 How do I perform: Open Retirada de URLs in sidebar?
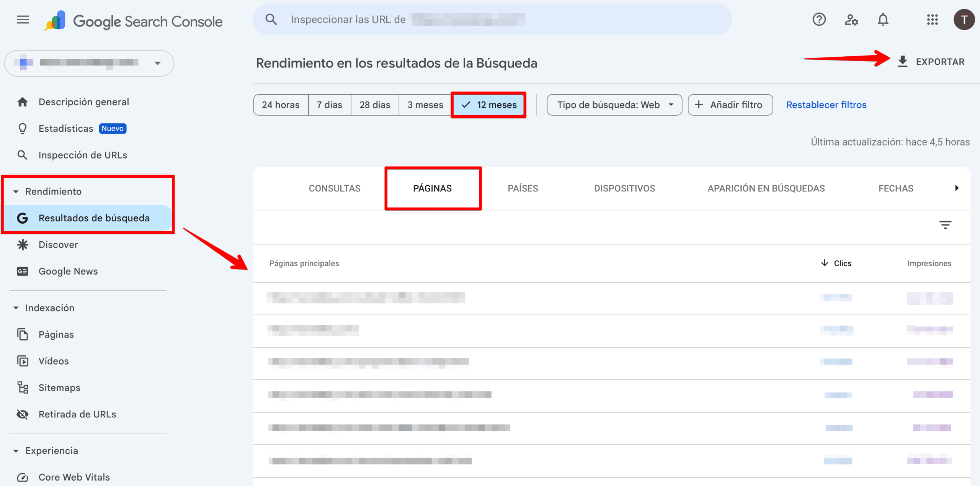(x=77, y=414)
